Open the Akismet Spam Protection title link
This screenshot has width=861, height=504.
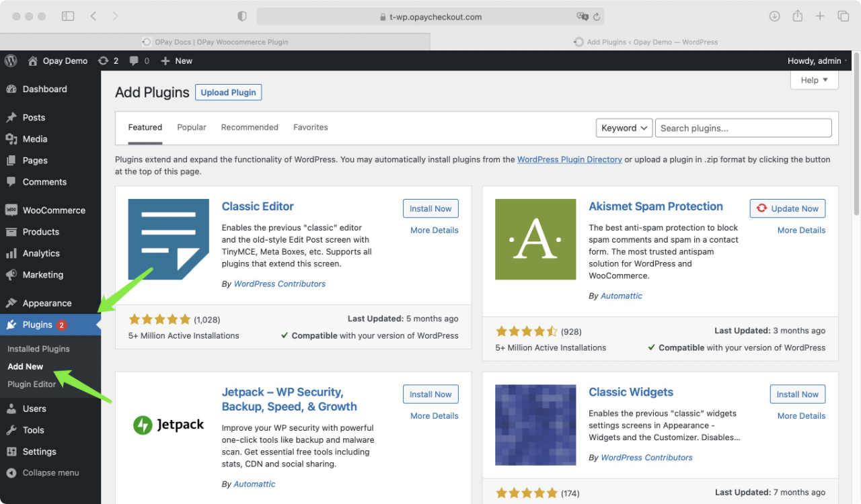(x=656, y=206)
